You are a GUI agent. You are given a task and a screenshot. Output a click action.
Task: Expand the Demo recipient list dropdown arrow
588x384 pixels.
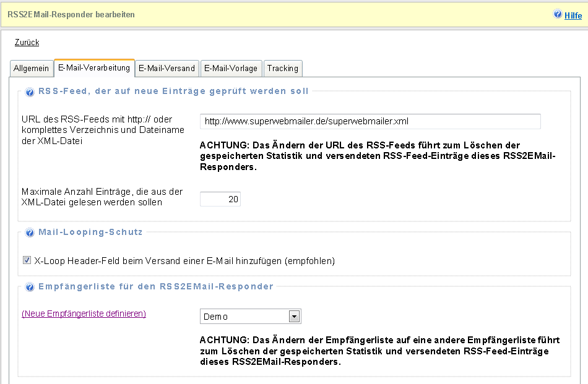point(295,317)
